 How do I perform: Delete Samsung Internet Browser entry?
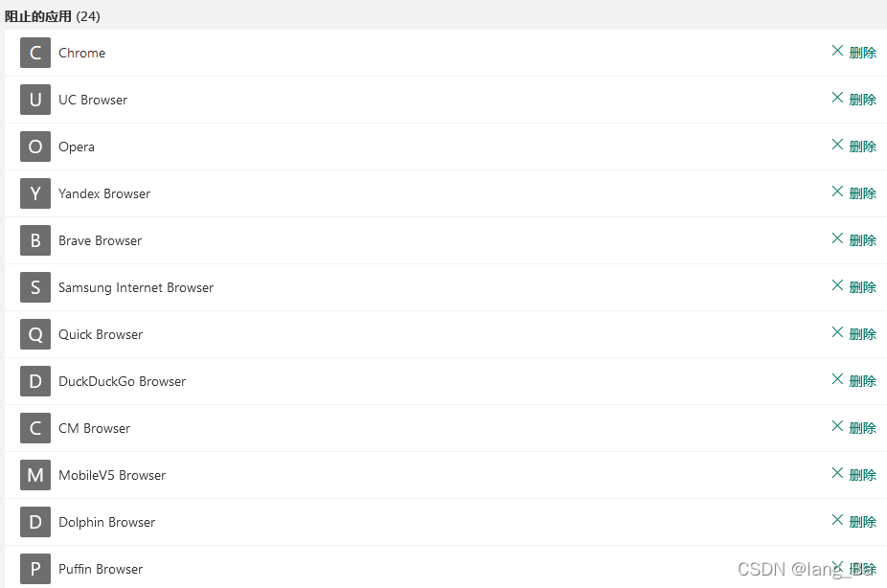click(x=853, y=286)
